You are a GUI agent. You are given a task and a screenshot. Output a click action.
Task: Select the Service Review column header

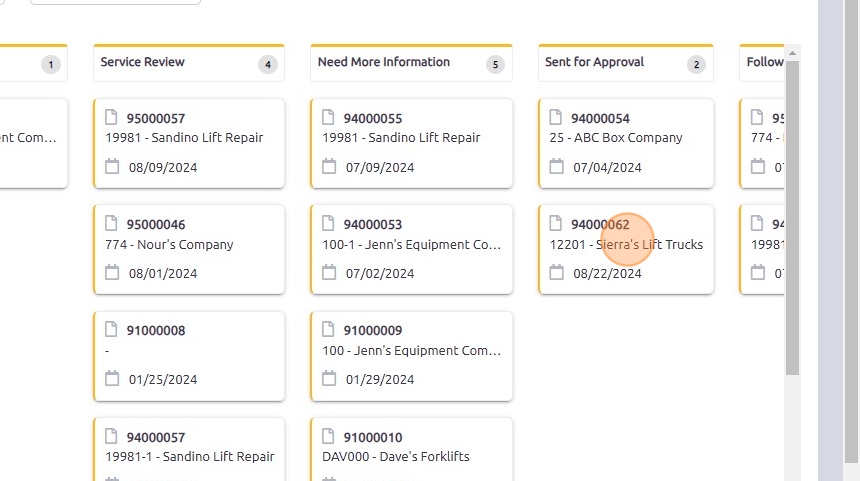(x=142, y=62)
